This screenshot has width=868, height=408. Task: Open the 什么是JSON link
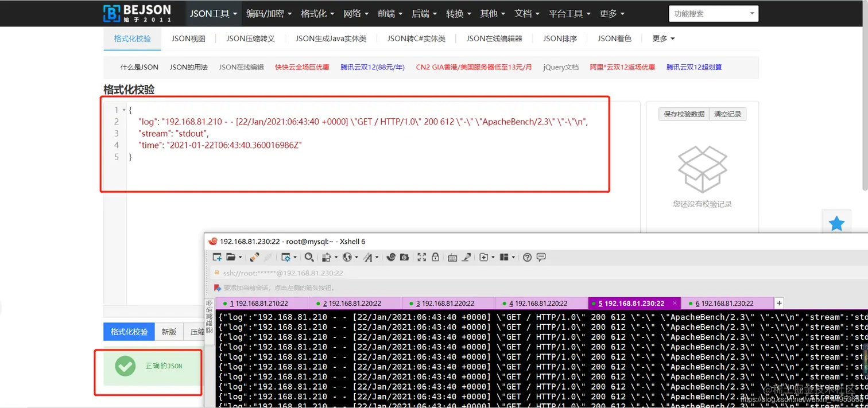(139, 67)
